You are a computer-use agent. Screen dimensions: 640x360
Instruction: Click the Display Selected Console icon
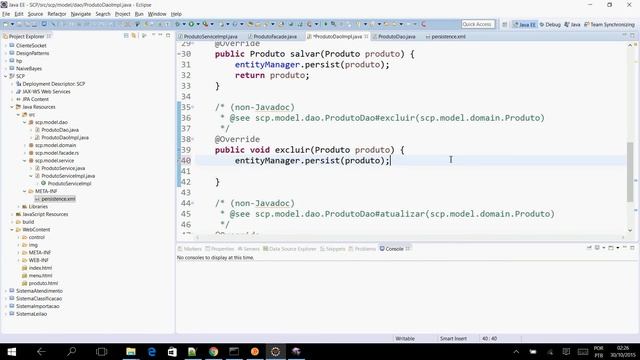click(597, 248)
